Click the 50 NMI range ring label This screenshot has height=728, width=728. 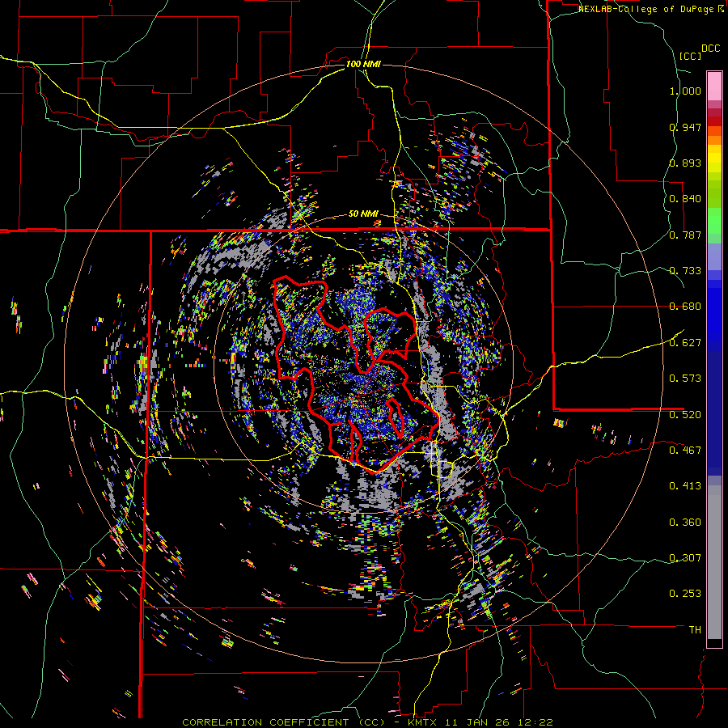click(x=363, y=214)
